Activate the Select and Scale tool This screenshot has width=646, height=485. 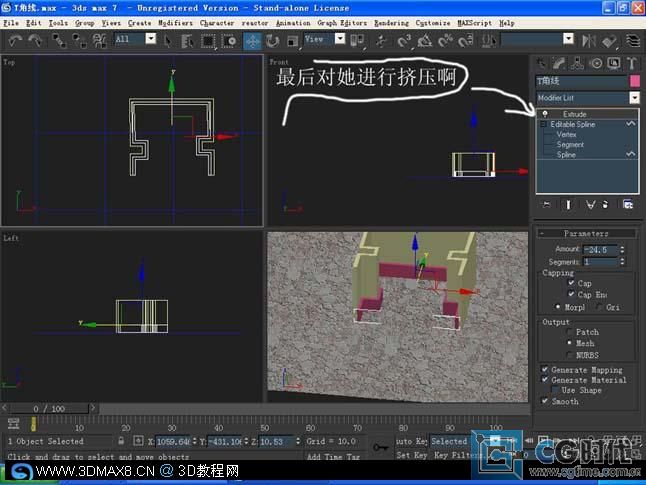tap(293, 41)
